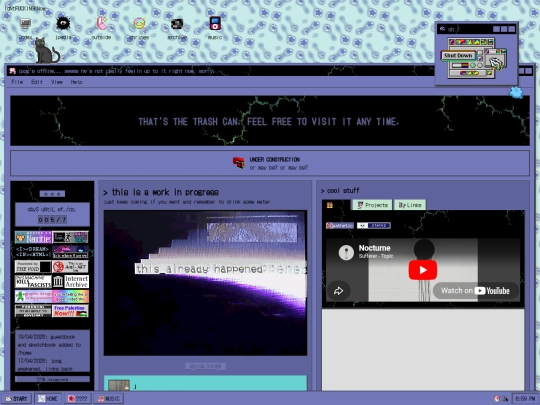540x405 pixels.
Task: Open the View menu
Action: click(x=57, y=82)
